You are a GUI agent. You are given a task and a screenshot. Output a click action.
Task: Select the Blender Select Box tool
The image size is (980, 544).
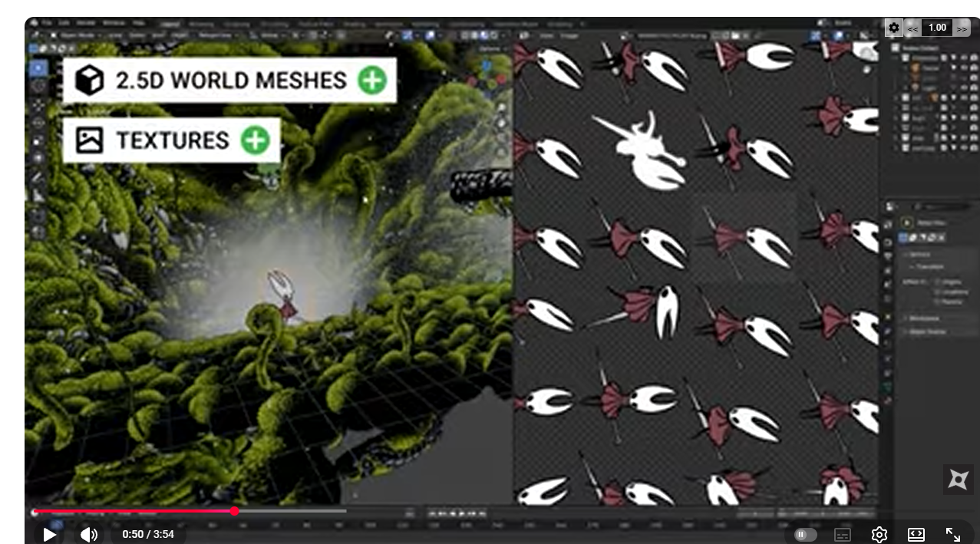coord(38,68)
